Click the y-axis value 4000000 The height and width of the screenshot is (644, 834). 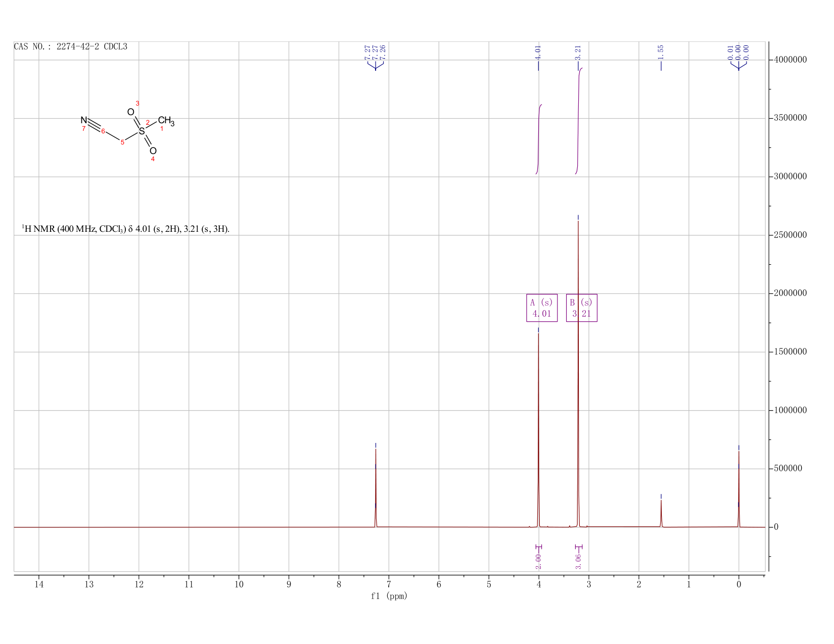[790, 60]
